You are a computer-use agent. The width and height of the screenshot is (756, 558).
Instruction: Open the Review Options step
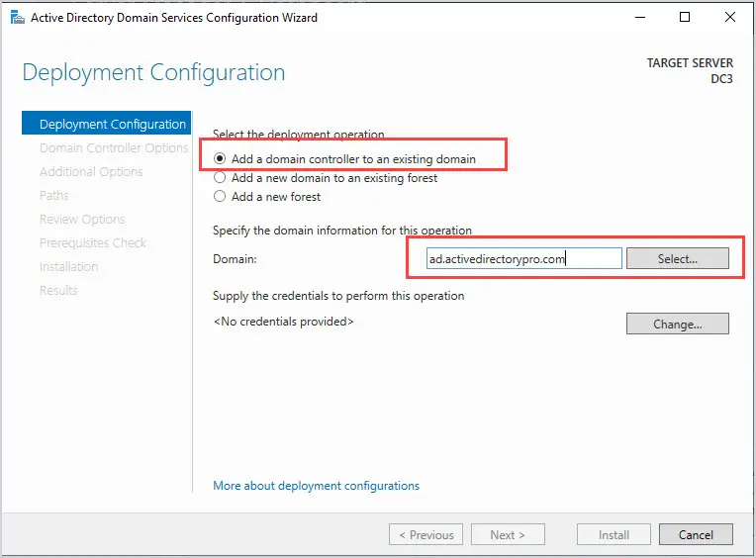[x=82, y=220]
